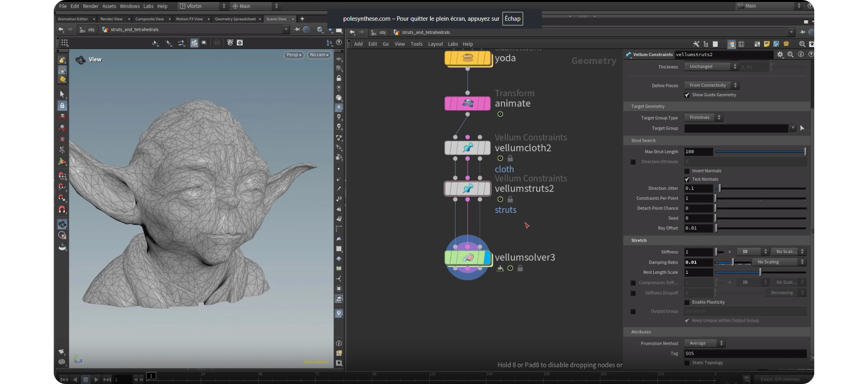
Task: Open the Windows menu
Action: (130, 6)
